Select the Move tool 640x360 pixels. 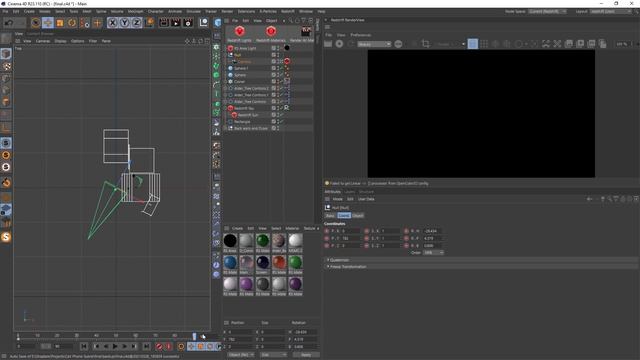(x=48, y=23)
